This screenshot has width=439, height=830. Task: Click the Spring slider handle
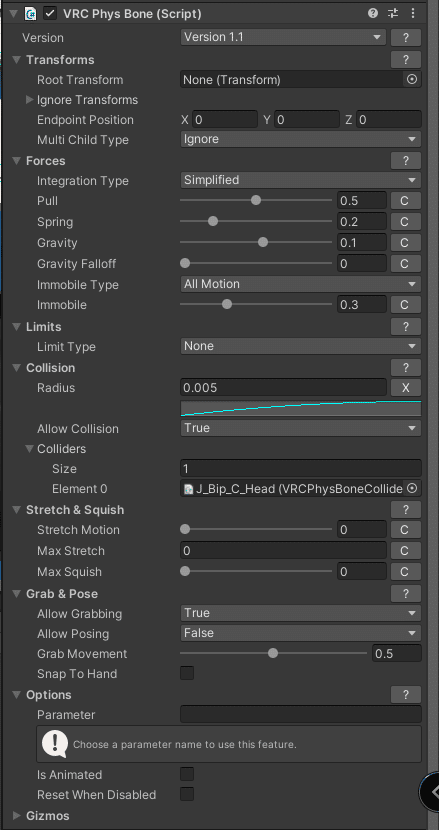pyautogui.click(x=213, y=221)
